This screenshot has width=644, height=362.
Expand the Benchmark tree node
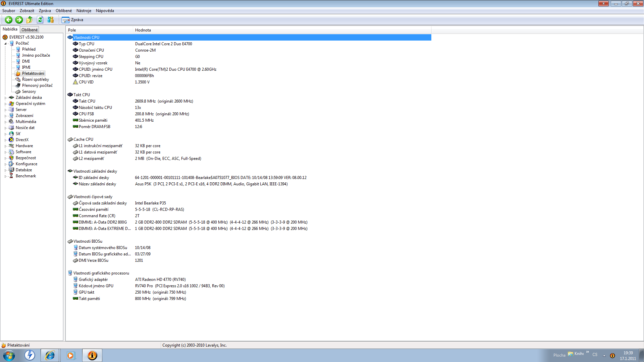[5, 176]
